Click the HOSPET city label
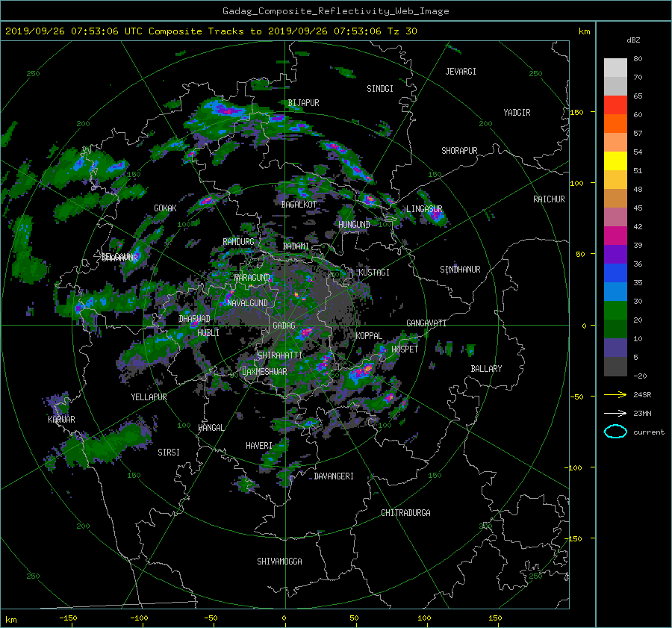This screenshot has height=628, width=672. pyautogui.click(x=405, y=349)
